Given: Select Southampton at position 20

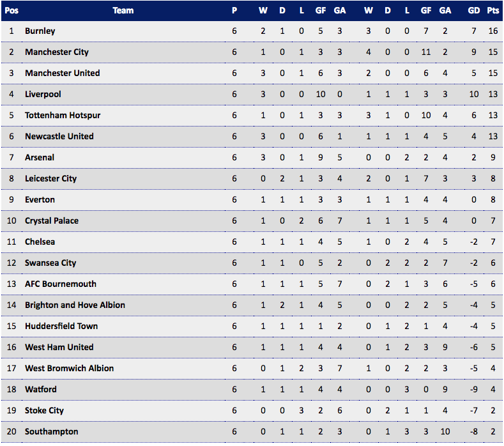Looking at the screenshot, I should coord(52,431).
